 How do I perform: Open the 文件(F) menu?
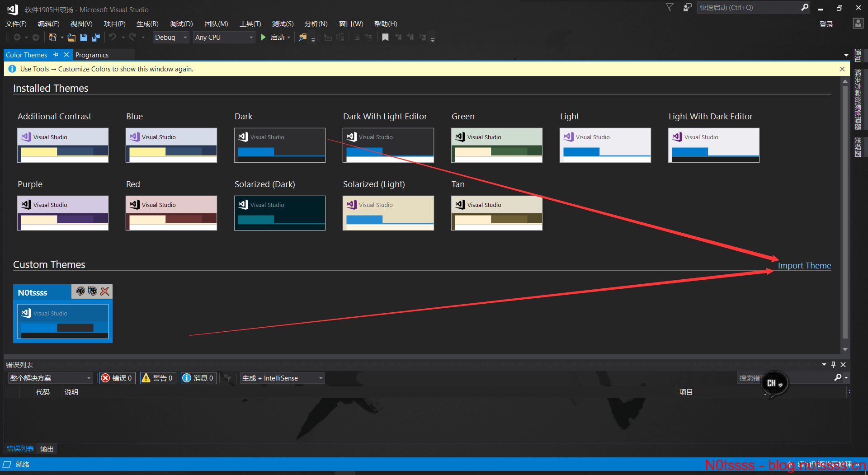click(16, 24)
